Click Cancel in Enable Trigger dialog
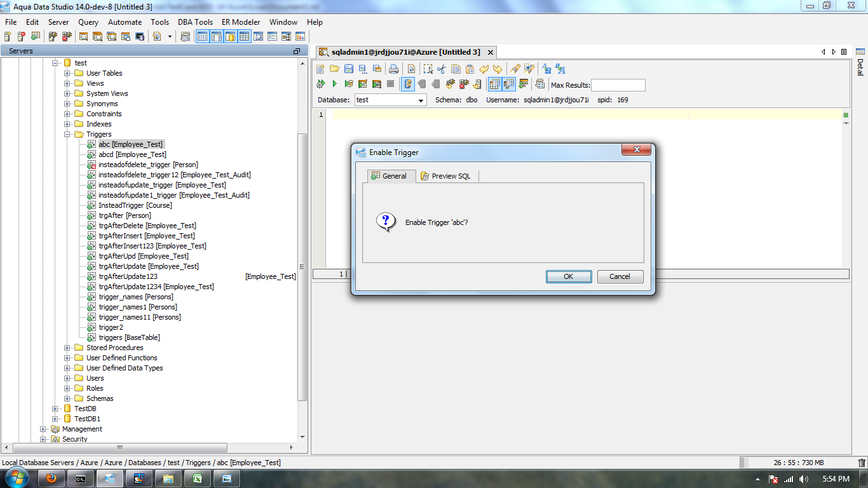Viewport: 868px width, 488px height. tap(620, 276)
